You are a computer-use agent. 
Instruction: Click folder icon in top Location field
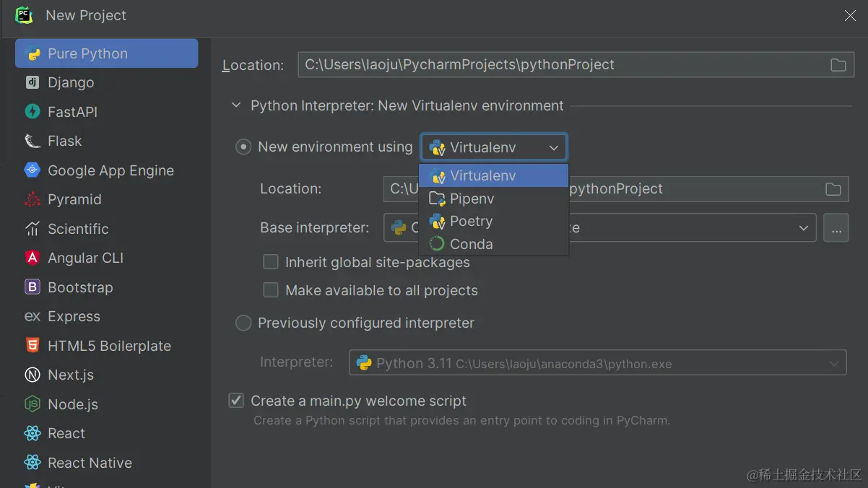(x=838, y=65)
